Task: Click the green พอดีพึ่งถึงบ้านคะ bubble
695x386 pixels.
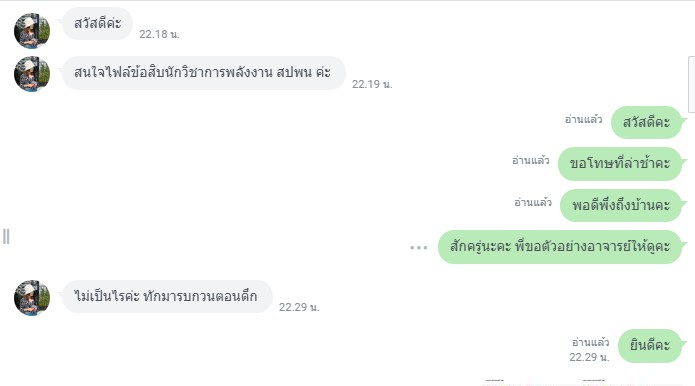Action: 621,206
